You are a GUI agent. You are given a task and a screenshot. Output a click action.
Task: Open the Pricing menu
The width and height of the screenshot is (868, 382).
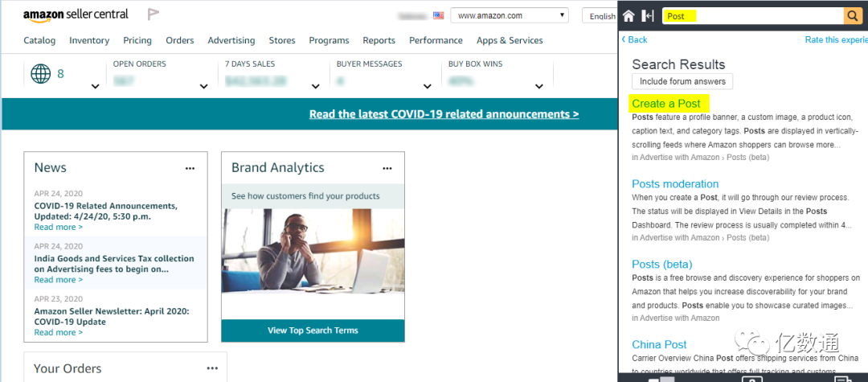(x=137, y=40)
